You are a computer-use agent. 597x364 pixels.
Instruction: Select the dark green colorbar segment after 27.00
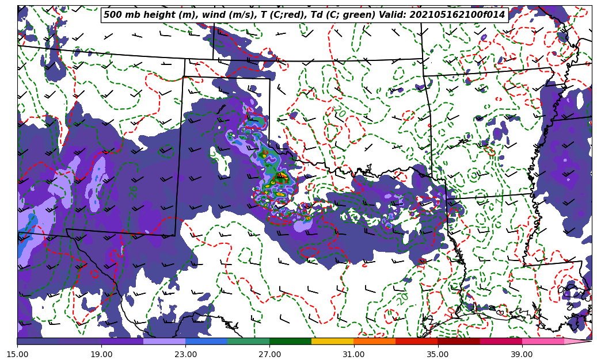click(291, 341)
